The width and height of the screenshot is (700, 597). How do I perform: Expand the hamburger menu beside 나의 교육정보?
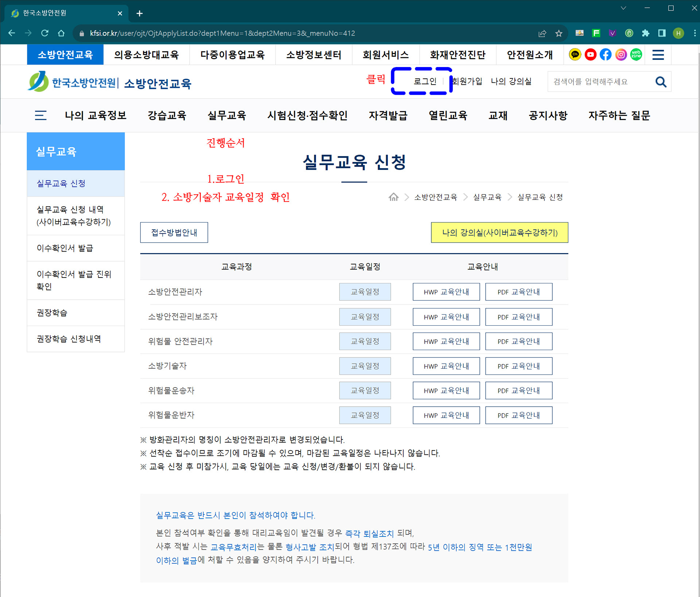tap(40, 116)
